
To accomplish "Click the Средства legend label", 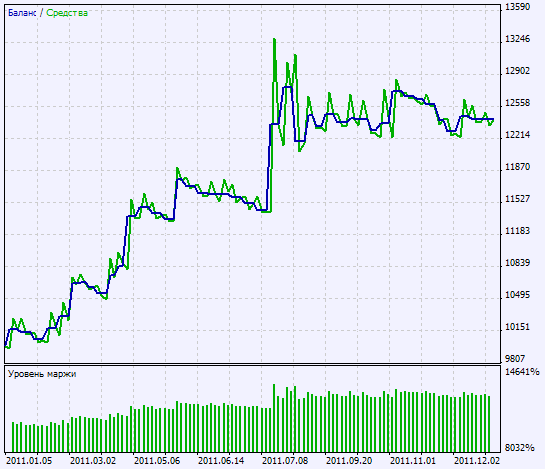I will point(67,13).
